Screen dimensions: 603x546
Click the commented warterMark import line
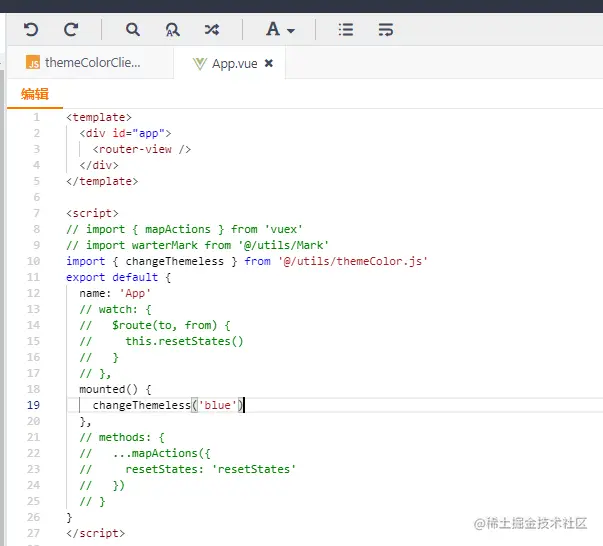pyautogui.click(x=197, y=245)
